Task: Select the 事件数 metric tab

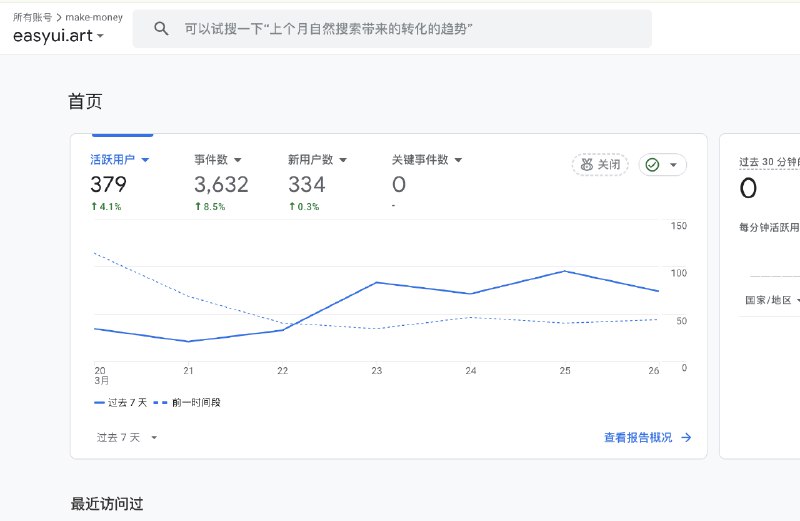Action: point(211,160)
